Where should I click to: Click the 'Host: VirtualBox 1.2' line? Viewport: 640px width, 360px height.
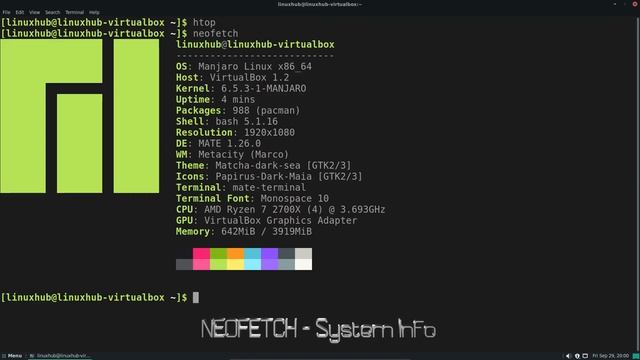233,78
